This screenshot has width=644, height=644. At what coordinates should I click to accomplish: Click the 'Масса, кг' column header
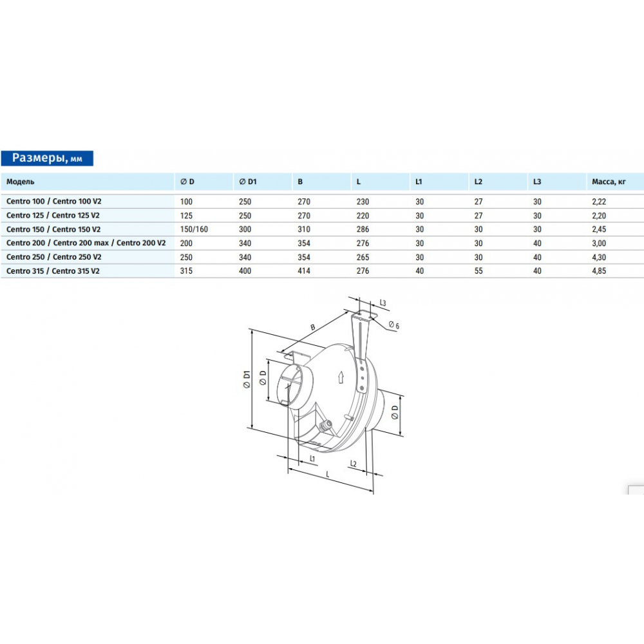tap(609, 182)
